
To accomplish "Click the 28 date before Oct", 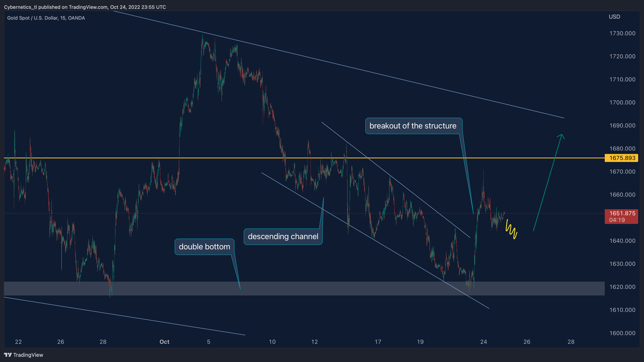I will [103, 342].
